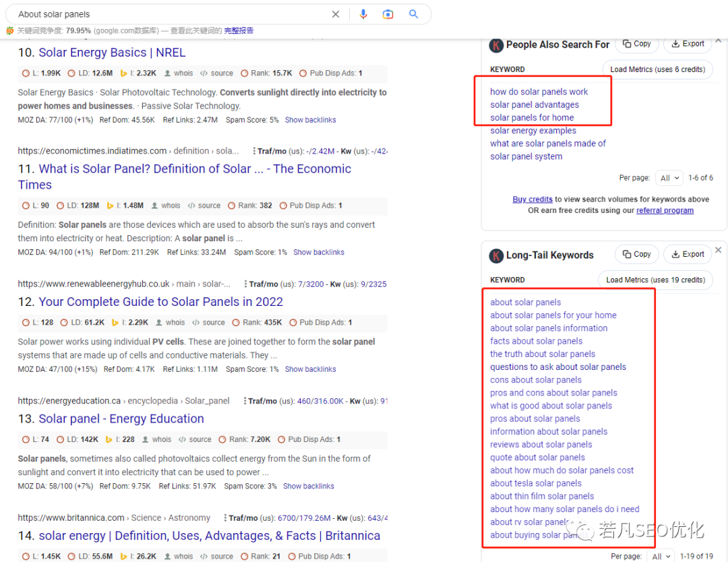View source for the Britannica result

click(217, 557)
